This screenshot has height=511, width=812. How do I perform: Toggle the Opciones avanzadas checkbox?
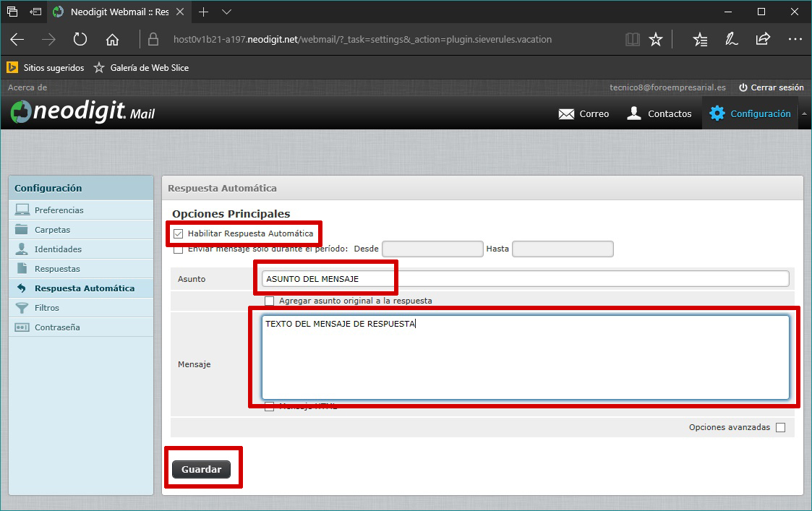click(780, 428)
